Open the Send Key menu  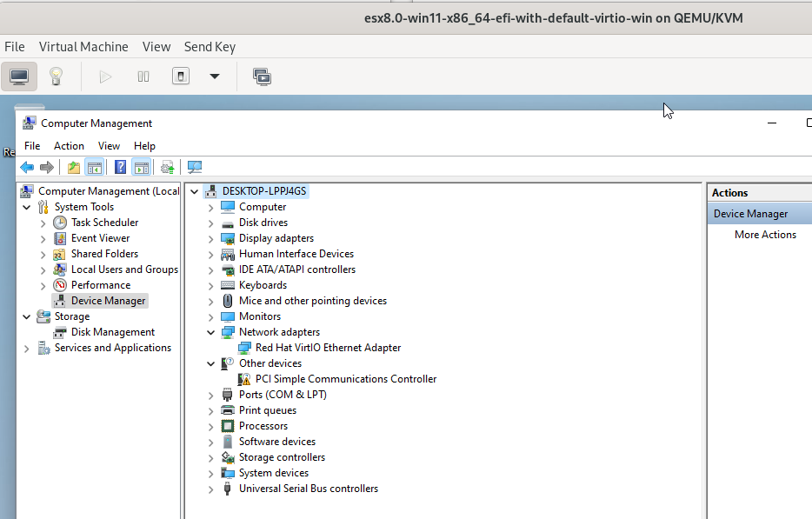point(210,47)
